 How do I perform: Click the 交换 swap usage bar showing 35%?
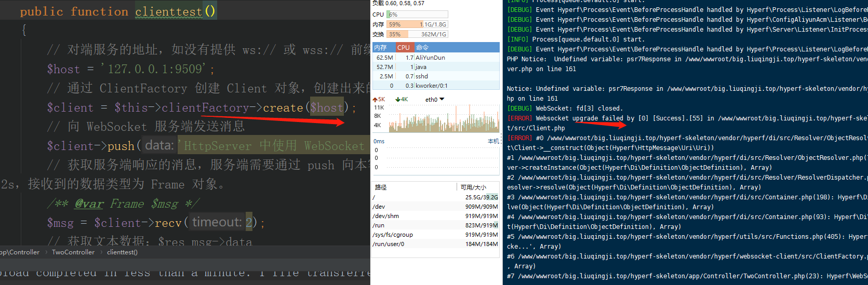417,34
